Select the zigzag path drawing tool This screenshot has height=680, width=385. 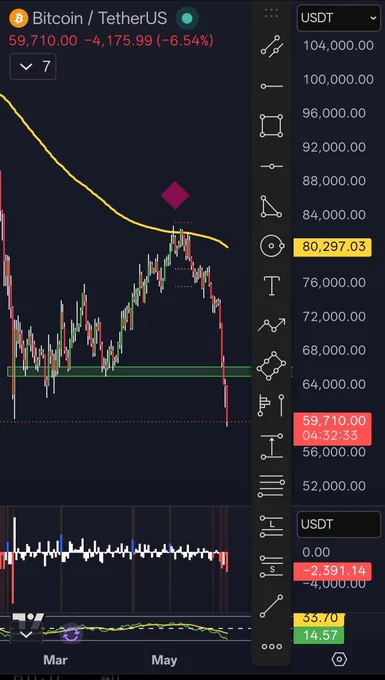click(271, 325)
